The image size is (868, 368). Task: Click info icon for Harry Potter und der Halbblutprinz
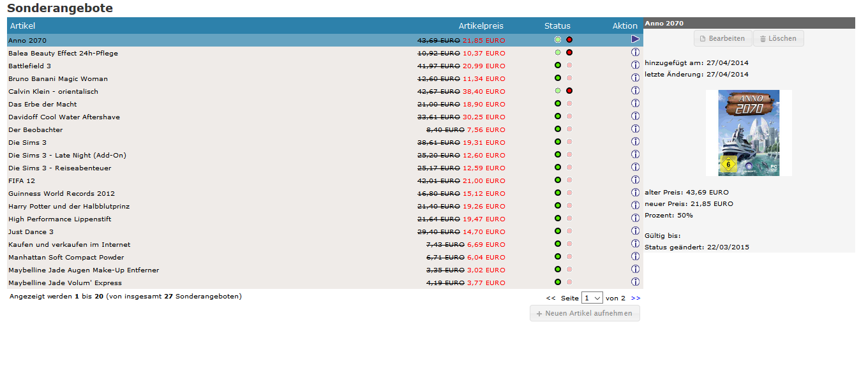(635, 205)
